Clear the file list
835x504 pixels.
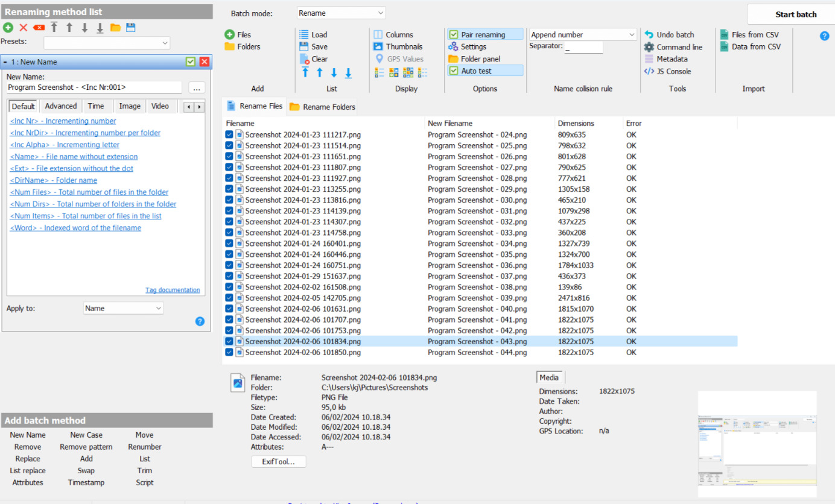[x=314, y=59]
